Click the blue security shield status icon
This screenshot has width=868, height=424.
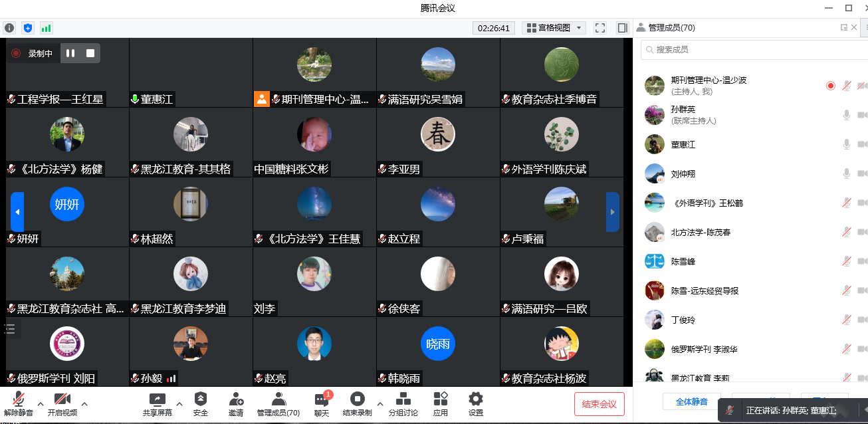27,28
